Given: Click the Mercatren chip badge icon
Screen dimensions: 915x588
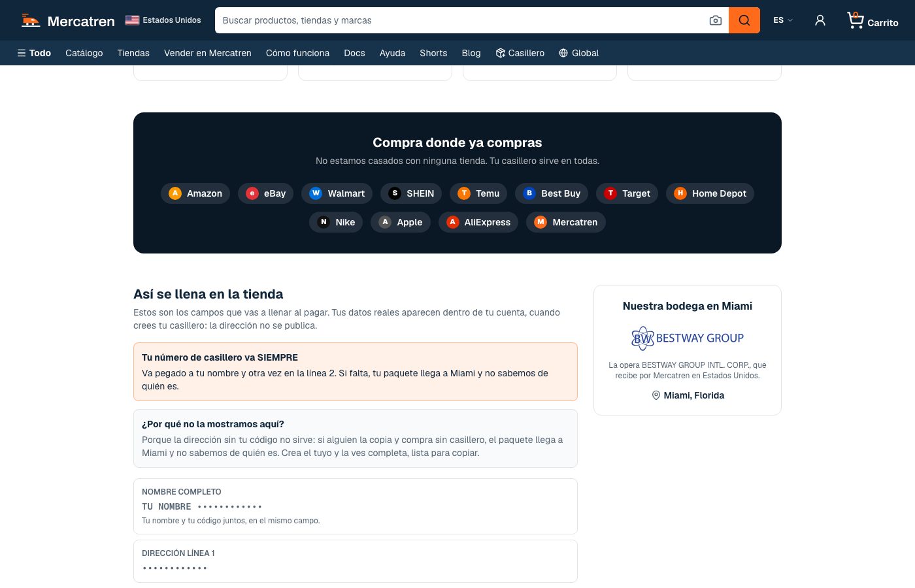Looking at the screenshot, I should pyautogui.click(x=541, y=222).
